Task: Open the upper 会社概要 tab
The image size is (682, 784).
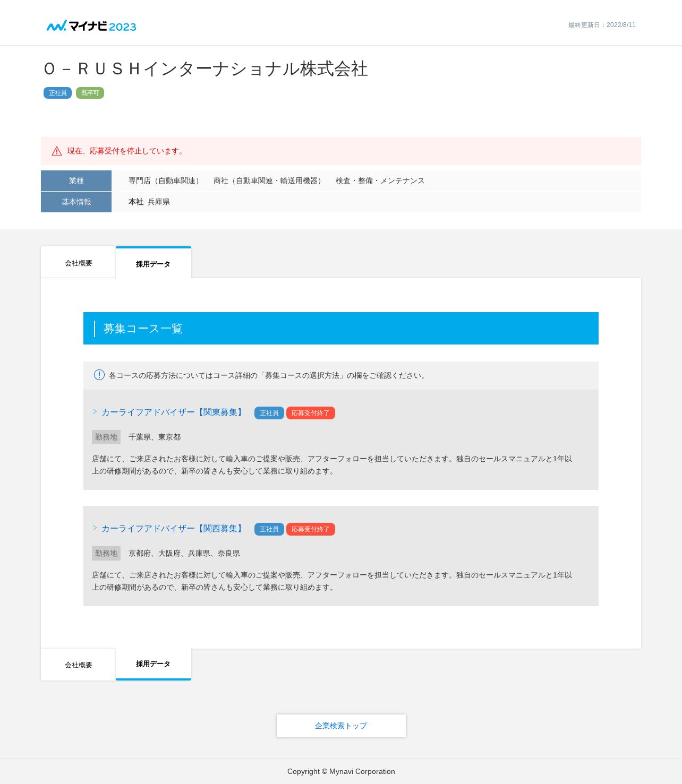Action: click(x=78, y=262)
